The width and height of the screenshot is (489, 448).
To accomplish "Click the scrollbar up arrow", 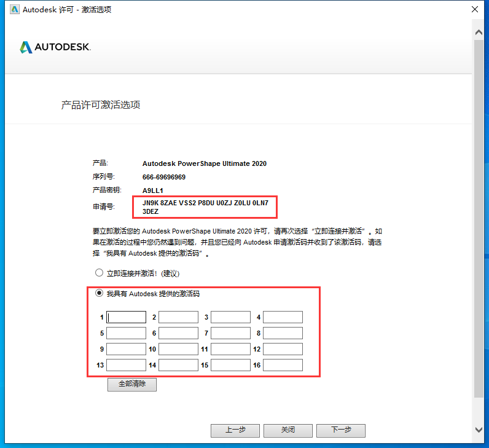I will pos(479,32).
